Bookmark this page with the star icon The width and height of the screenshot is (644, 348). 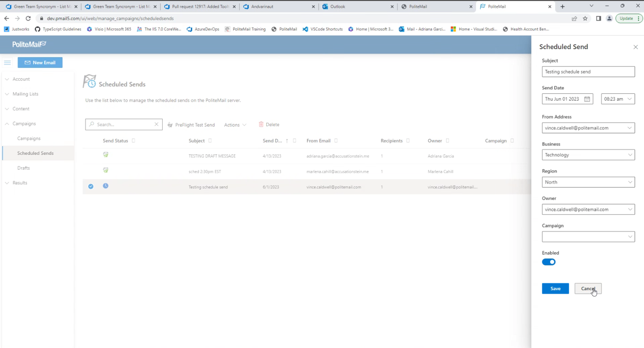(x=585, y=19)
